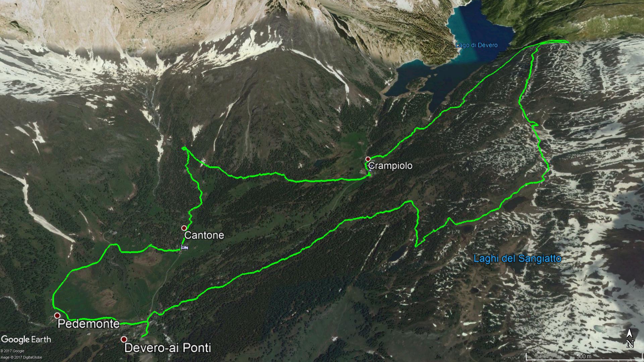This screenshot has width=644, height=362.
Task: Click the Google Earth logo
Action: (26, 340)
